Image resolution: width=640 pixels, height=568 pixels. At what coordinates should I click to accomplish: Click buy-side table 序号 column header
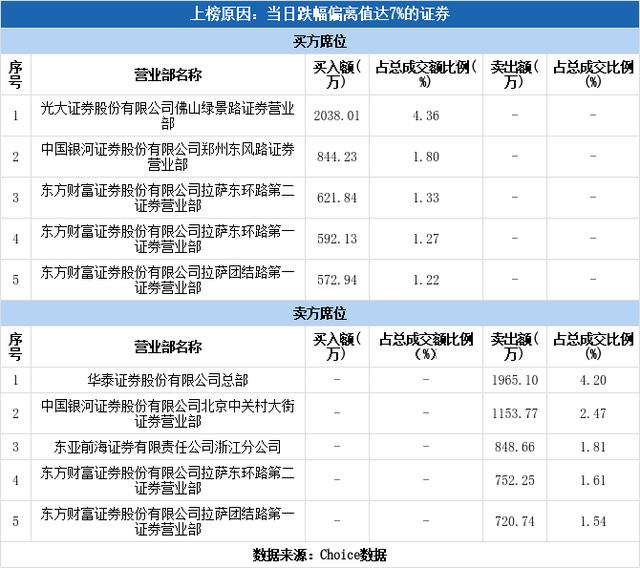(x=16, y=75)
